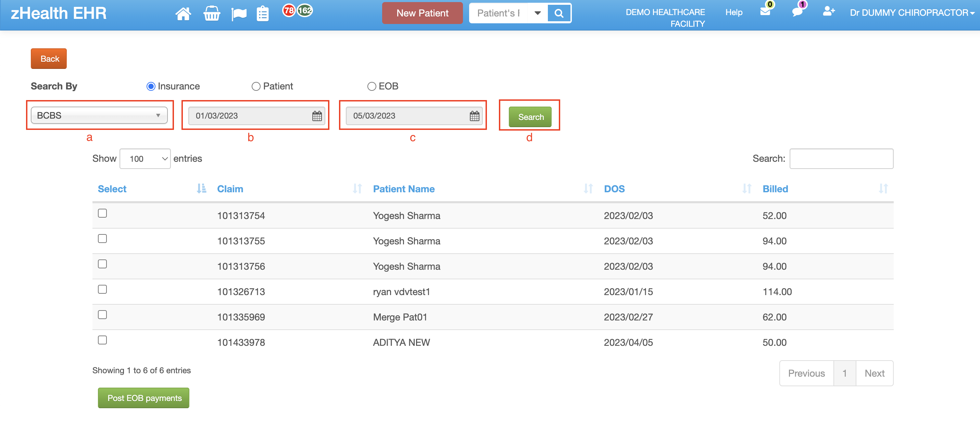Select the EOB search option

[372, 86]
